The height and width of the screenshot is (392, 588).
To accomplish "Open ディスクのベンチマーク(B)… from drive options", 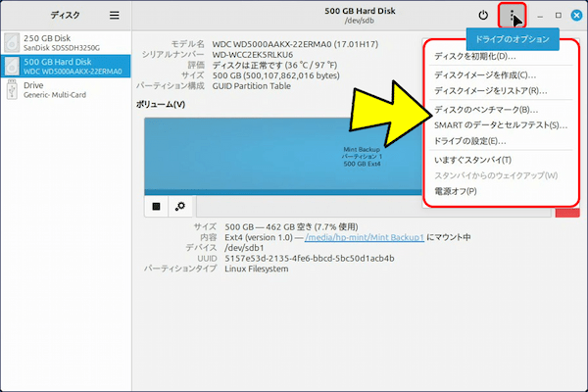I will point(486,110).
